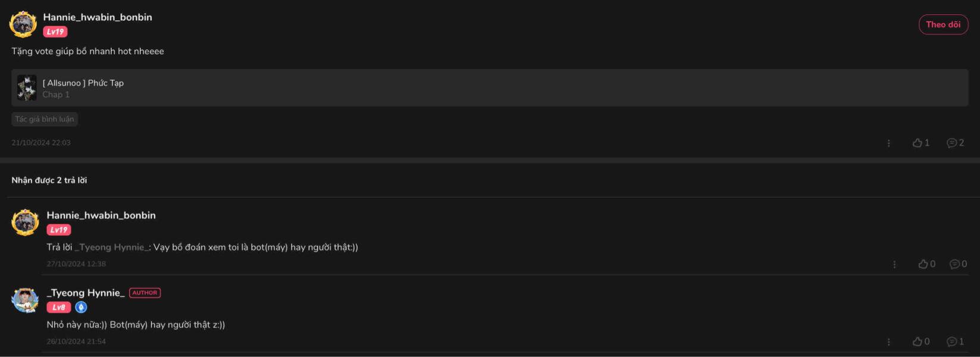Open _Tyeong Hynnie_ username link
Image resolution: width=980 pixels, height=357 pixels.
(86, 293)
